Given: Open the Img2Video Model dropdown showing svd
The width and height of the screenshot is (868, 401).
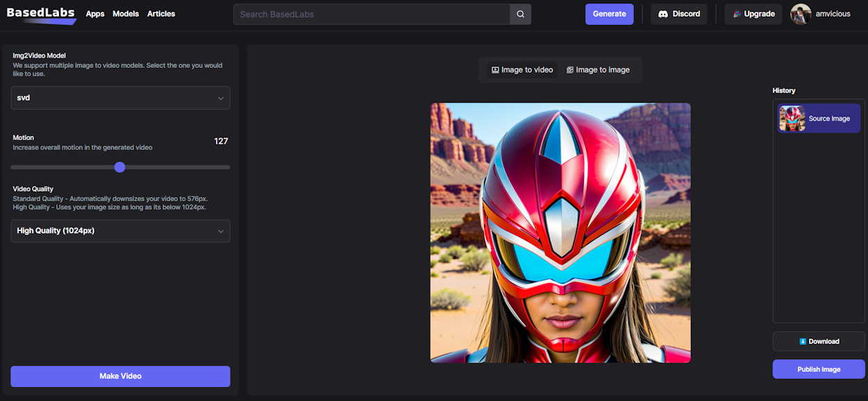Looking at the screenshot, I should (x=119, y=98).
